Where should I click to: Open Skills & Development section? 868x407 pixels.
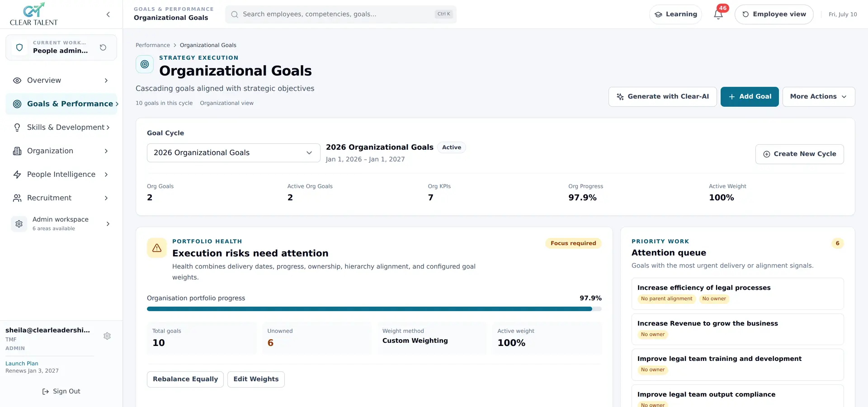(x=61, y=128)
